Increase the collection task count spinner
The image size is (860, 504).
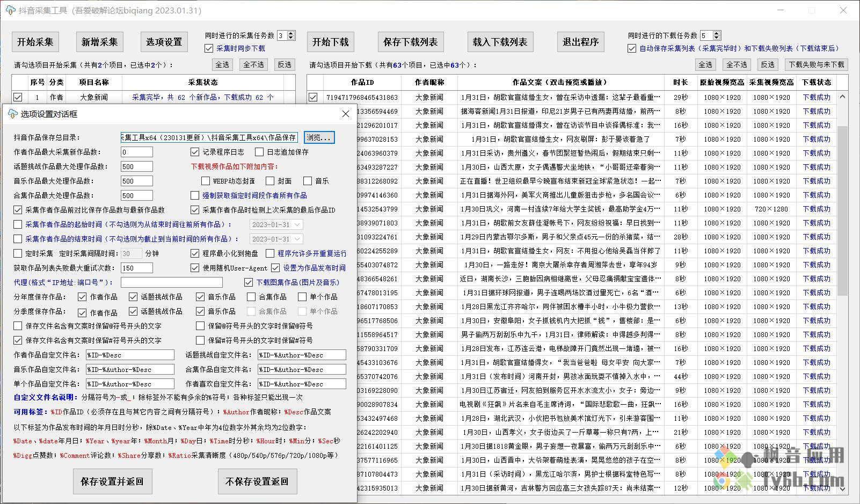[x=291, y=33]
